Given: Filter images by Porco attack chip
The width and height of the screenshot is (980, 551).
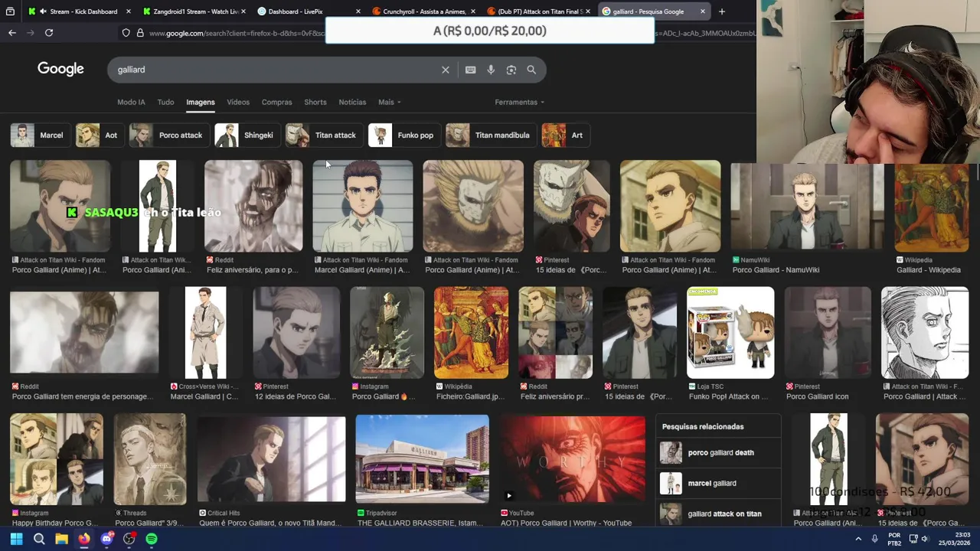Looking at the screenshot, I should (x=168, y=135).
